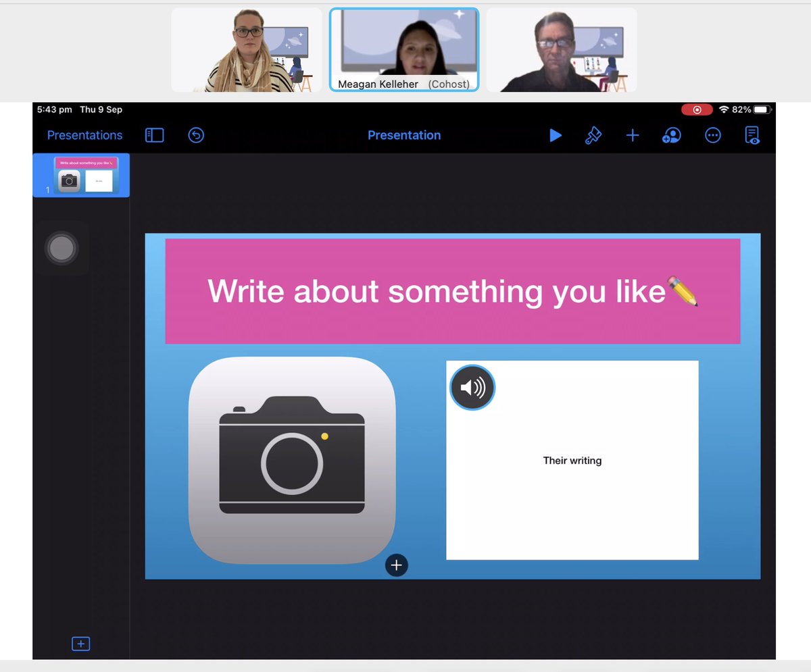The width and height of the screenshot is (811, 672).
Task: Tap the red screen recording indicator
Action: [697, 109]
